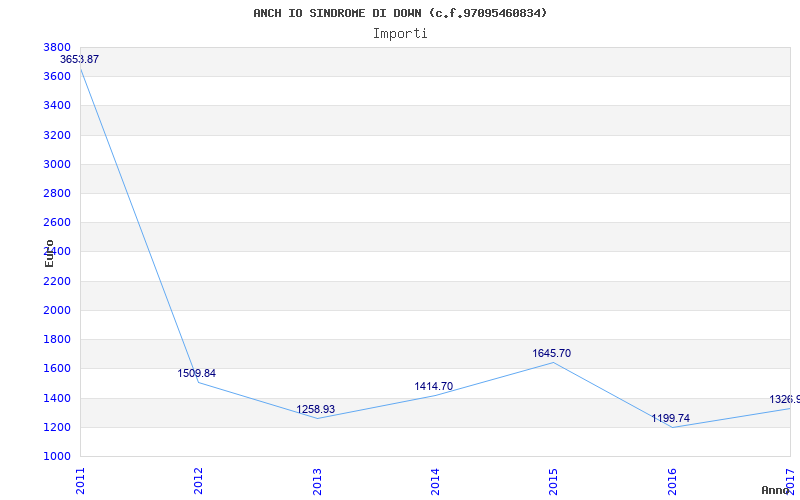Click the 1600 y-axis value
This screenshot has height=500, width=800.
click(x=57, y=368)
